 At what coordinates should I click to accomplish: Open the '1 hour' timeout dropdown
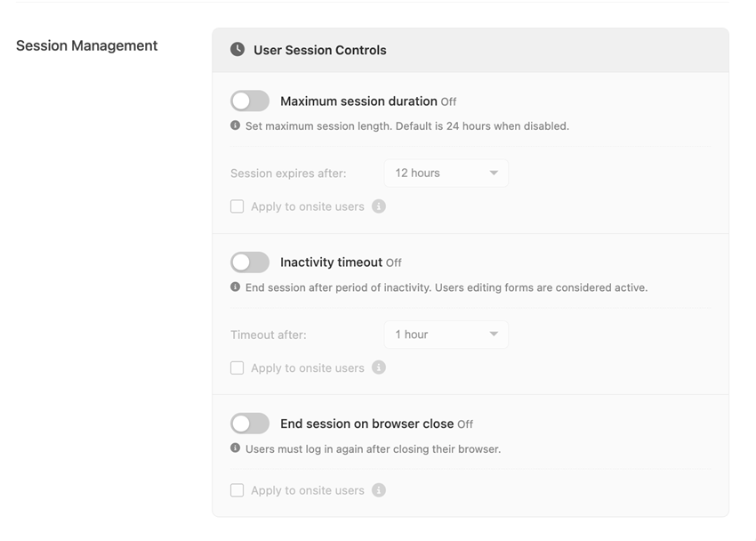tap(446, 335)
